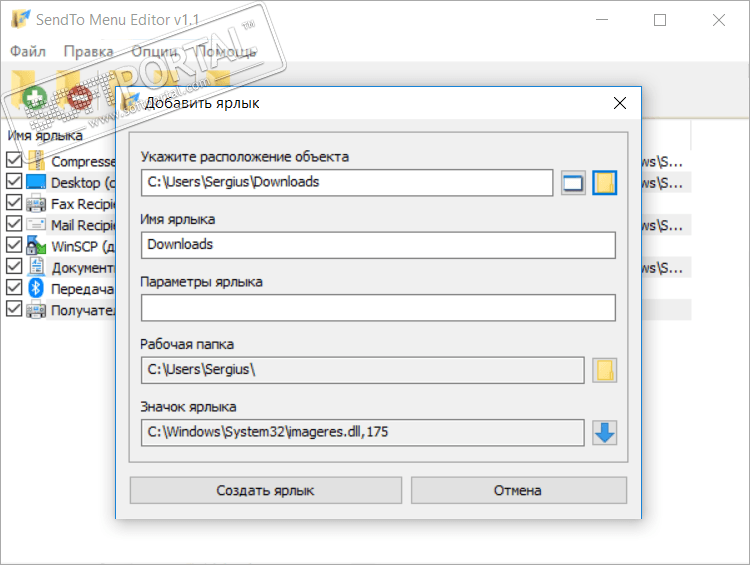Toggle the Документы checkbox
This screenshot has height=565, width=750.
click(x=14, y=266)
